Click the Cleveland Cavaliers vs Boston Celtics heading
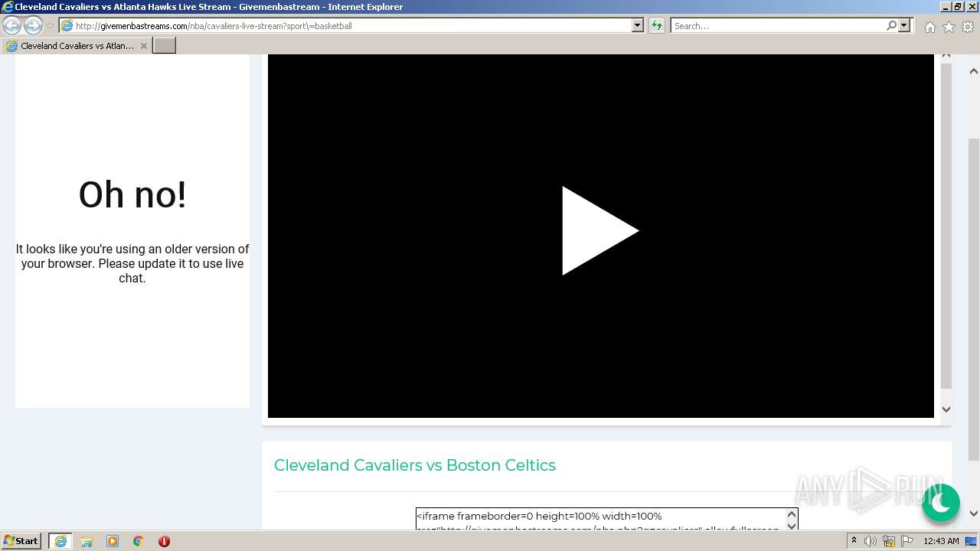This screenshot has width=980, height=551. [415, 465]
